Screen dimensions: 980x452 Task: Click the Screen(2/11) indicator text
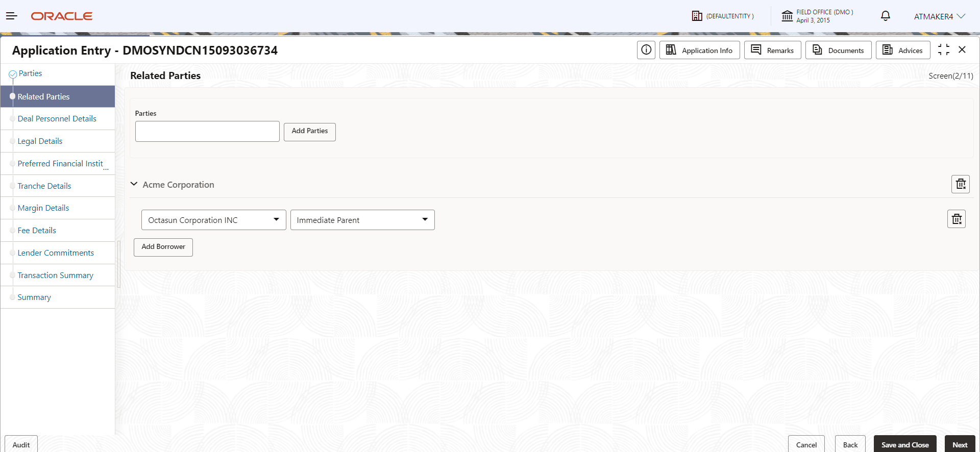[951, 76]
